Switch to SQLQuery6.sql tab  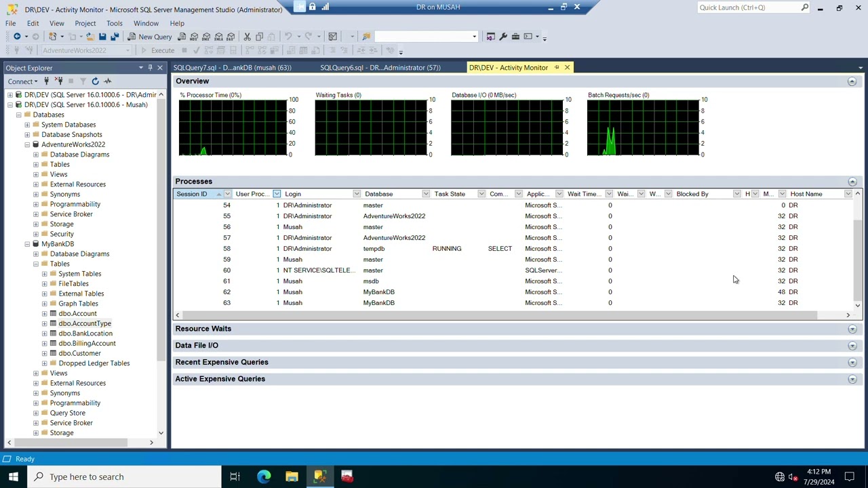(x=380, y=68)
